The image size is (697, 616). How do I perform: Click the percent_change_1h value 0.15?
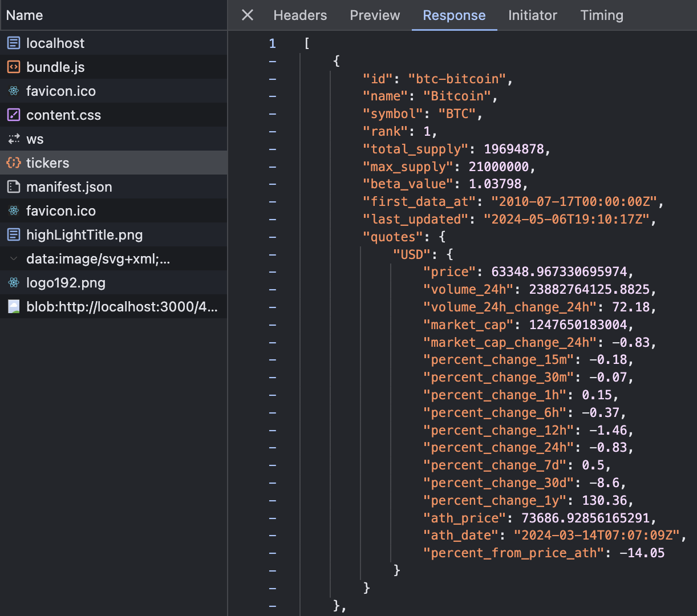[x=597, y=395]
